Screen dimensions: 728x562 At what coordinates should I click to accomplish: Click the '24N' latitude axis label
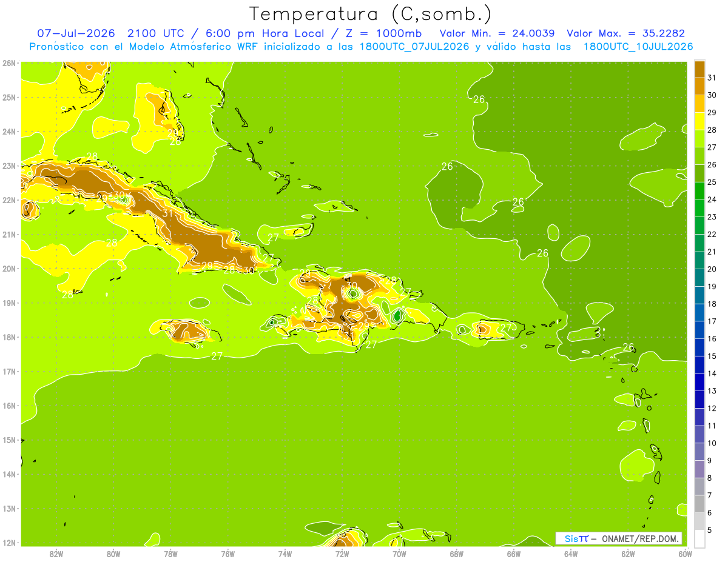pos(9,132)
